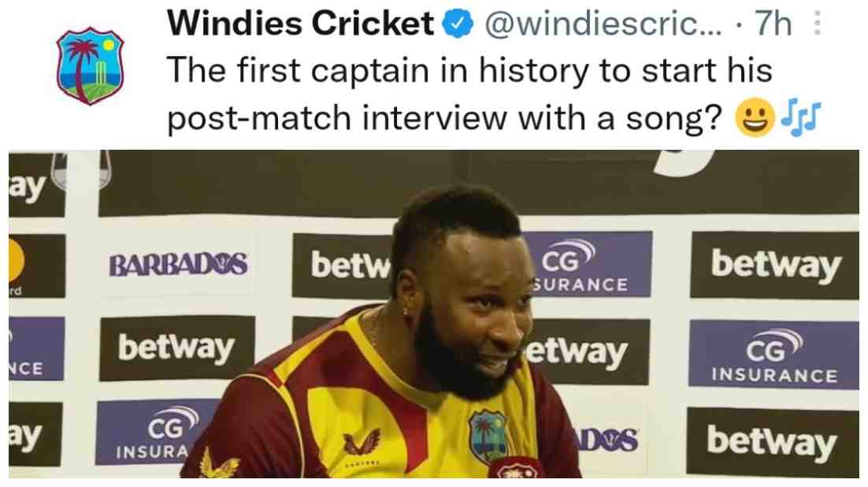
Task: Click the red microphone at bottom
Action: point(516,467)
